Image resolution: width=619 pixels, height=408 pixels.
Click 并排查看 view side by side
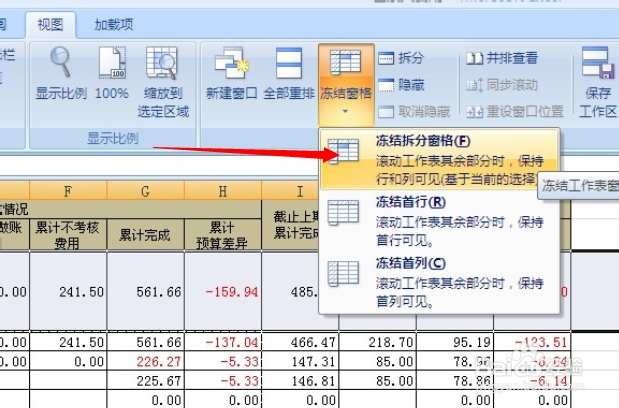(502, 58)
